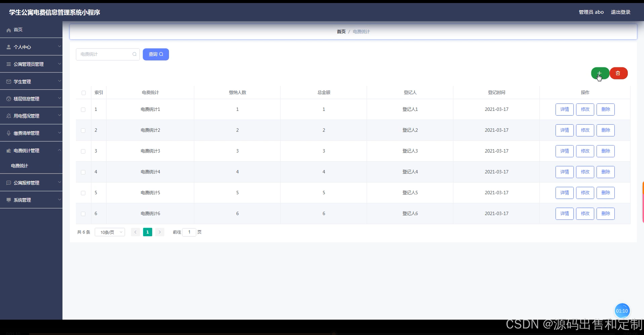Click 详情 for 电费统计6
This screenshot has width=644, height=335.
[565, 214]
